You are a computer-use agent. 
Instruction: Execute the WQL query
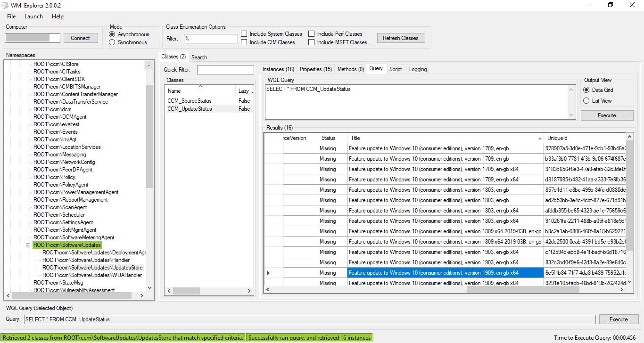click(607, 115)
